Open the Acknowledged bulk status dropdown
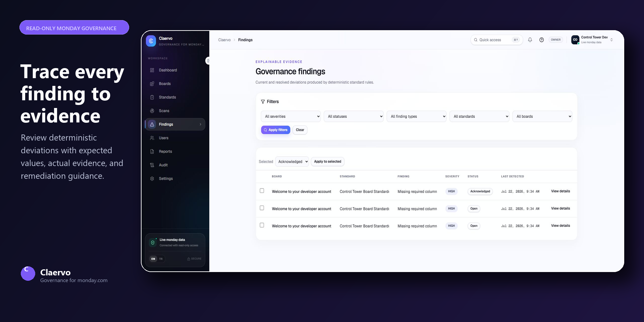Screen dimensions: 644x322 (x=292, y=162)
